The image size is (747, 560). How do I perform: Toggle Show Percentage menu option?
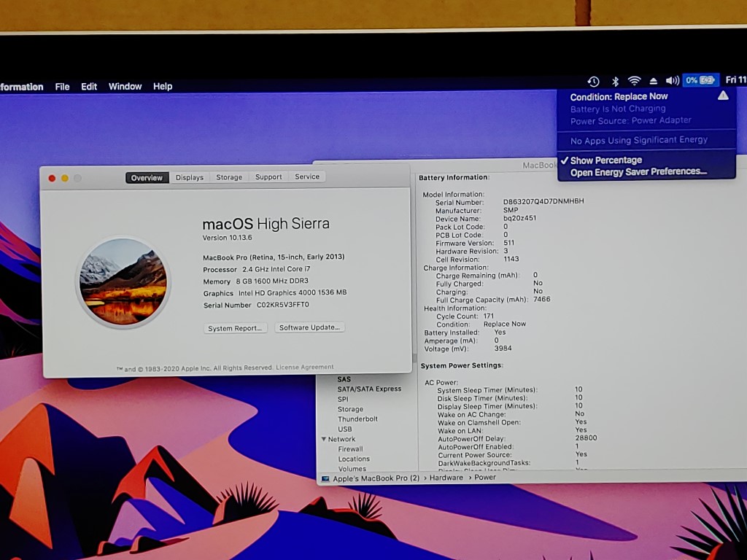[x=606, y=160]
